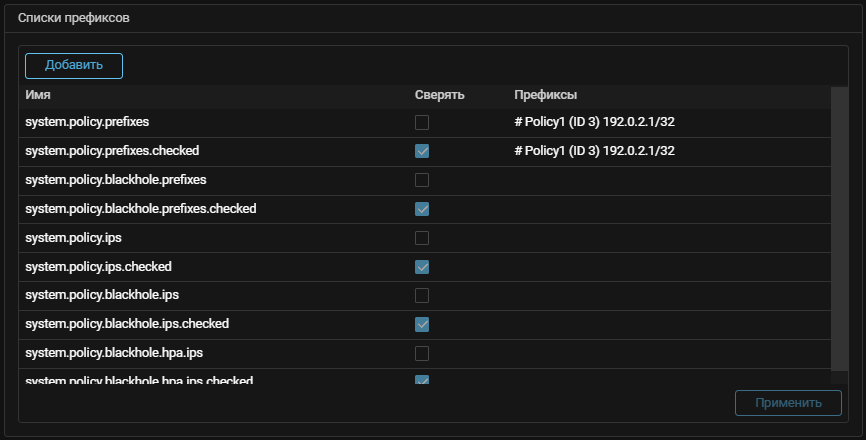Image resolution: width=866 pixels, height=440 pixels.
Task: Click the prefix list vertical scrollbar
Action: (839, 230)
